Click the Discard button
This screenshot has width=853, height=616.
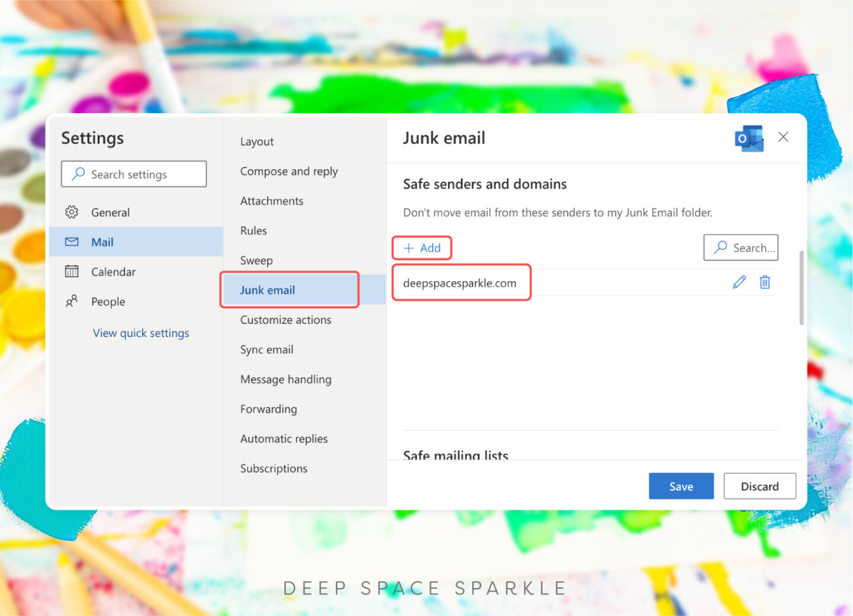[x=760, y=486]
